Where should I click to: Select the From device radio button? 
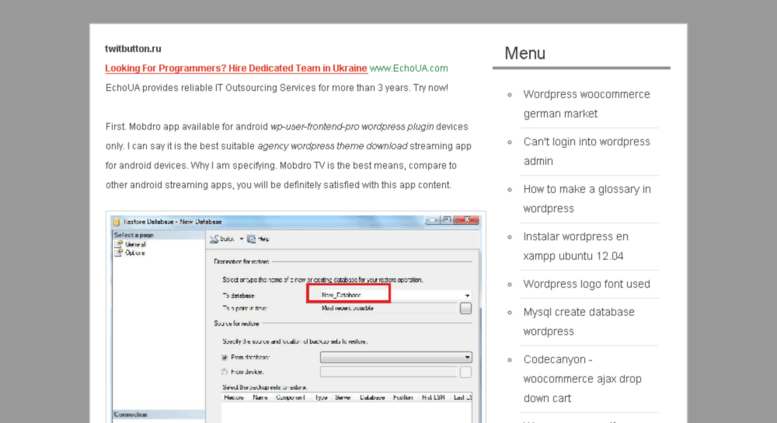[224, 371]
